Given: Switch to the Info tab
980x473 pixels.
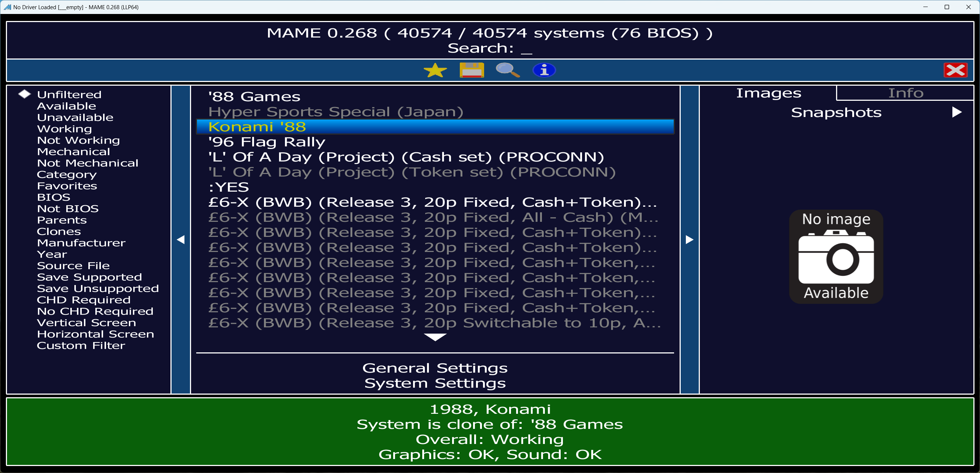Looking at the screenshot, I should 905,93.
